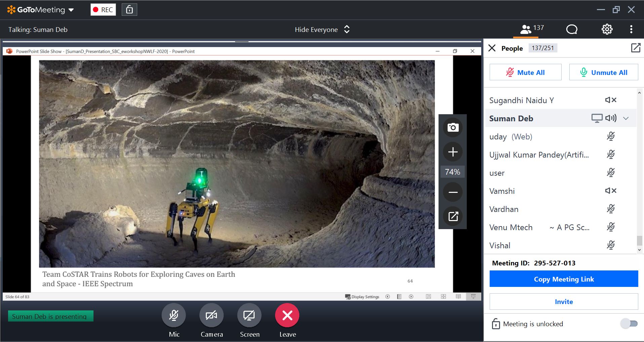Open the People tab showing 137
644x342 pixels.
coord(532,29)
